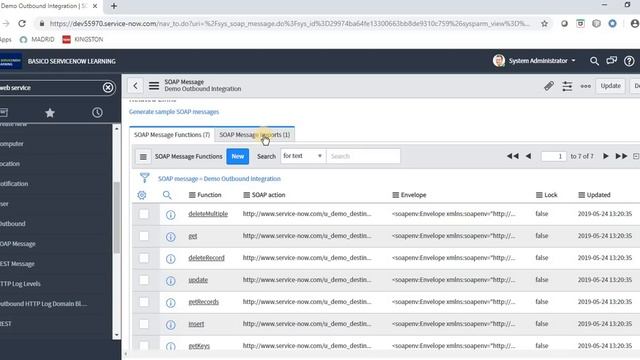
Task: Open the Help question mark icon
Action: pos(629,61)
